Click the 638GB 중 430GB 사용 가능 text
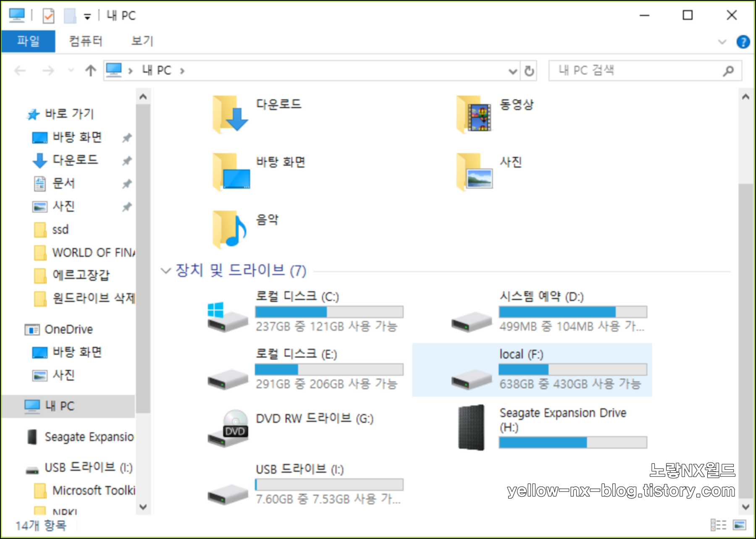Screen dimensions: 756x539 click(570, 384)
